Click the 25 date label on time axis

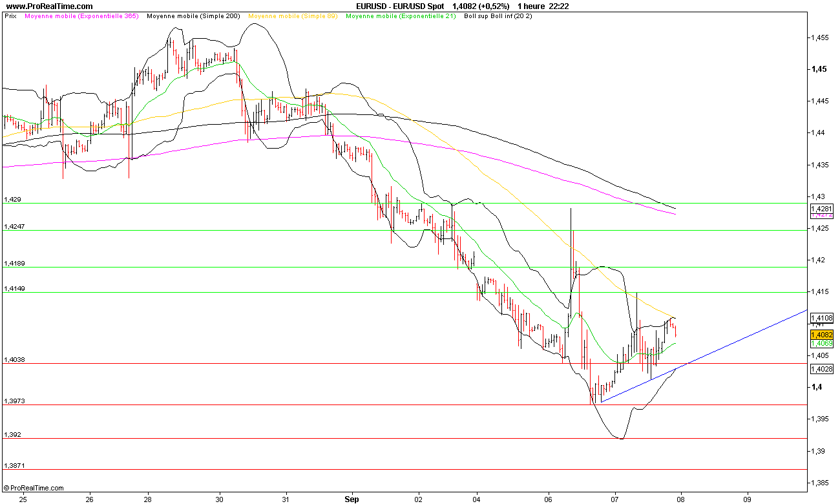[23, 499]
